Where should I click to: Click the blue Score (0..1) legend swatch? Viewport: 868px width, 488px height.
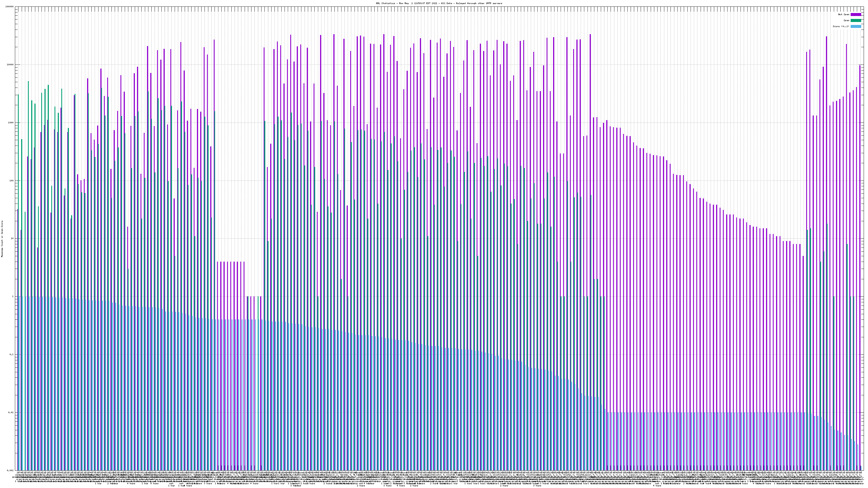click(856, 26)
